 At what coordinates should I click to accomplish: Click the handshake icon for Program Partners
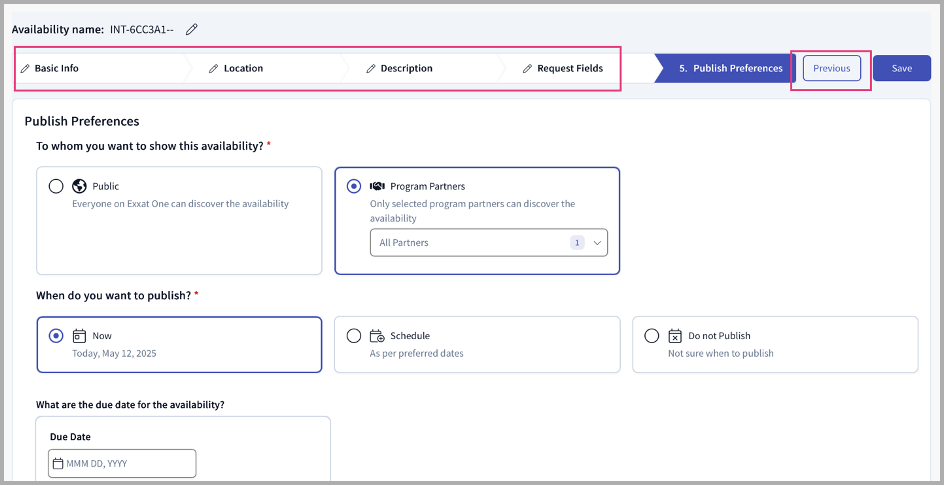377,186
